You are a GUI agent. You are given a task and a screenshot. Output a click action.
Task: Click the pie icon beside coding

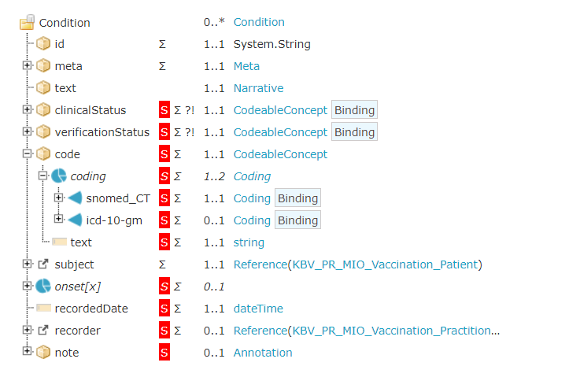pyautogui.click(x=59, y=176)
